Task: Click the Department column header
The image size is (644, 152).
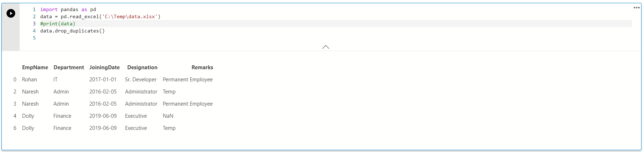Action: (x=69, y=67)
